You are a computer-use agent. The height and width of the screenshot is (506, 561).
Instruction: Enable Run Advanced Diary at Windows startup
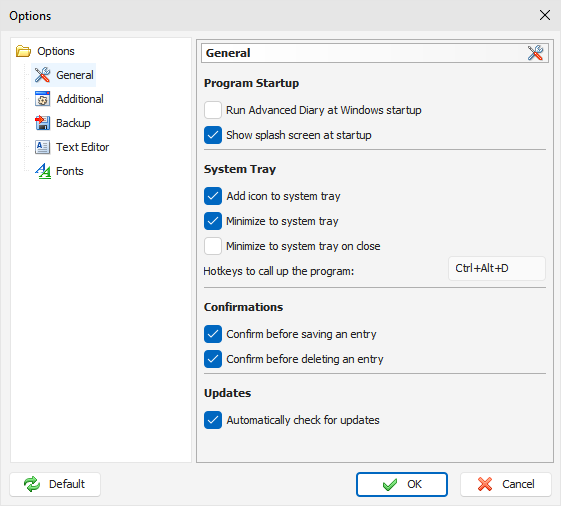click(x=213, y=110)
